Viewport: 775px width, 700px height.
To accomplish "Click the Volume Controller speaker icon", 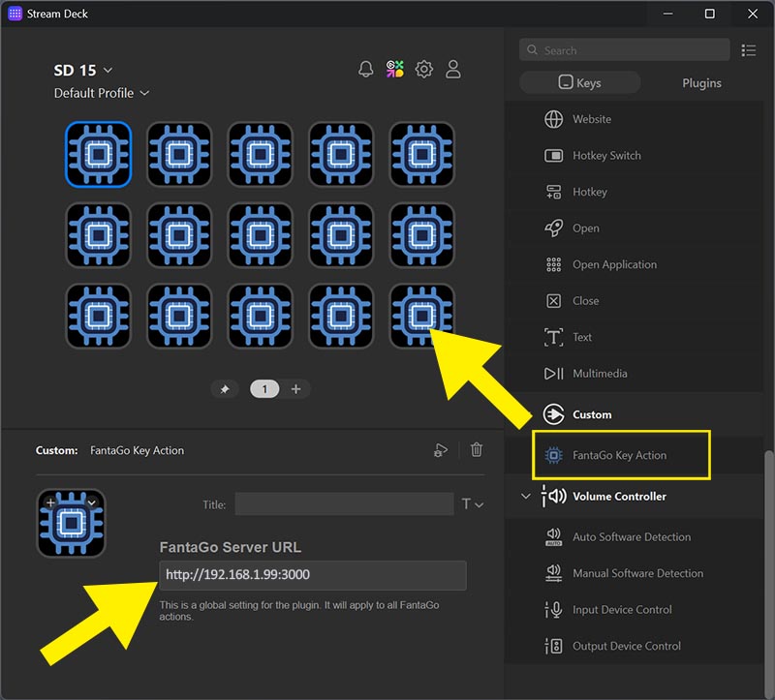I will point(554,496).
